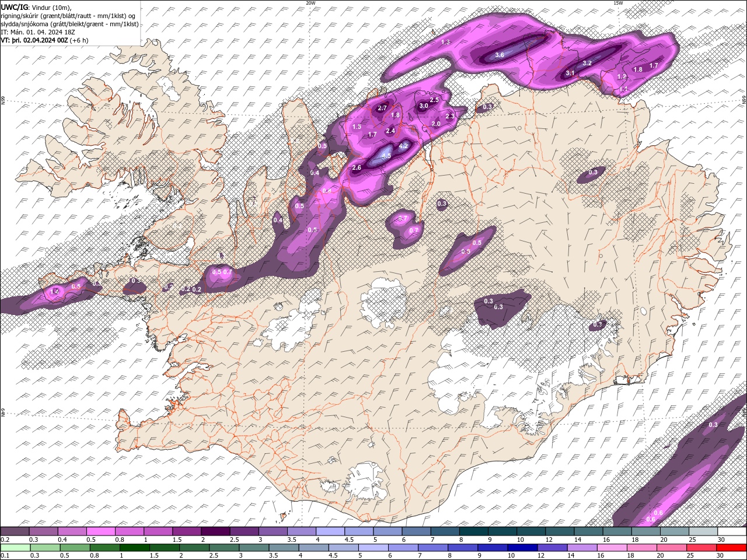This screenshot has height=560, width=747.
Task: Select the darkest purple legend swatch labeled 2
Action: [x=215, y=531]
